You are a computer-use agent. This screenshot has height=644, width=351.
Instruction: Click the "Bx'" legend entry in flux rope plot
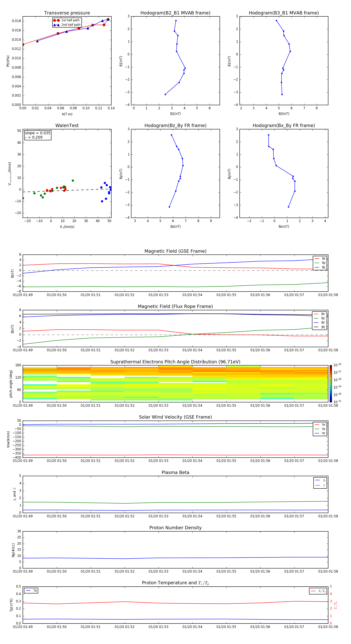pyautogui.click(x=320, y=314)
